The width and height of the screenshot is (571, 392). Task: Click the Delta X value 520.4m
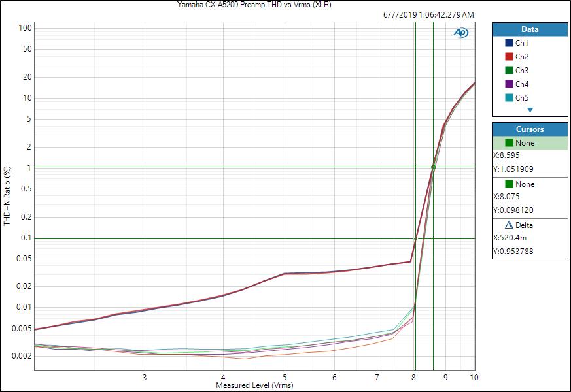pyautogui.click(x=512, y=238)
